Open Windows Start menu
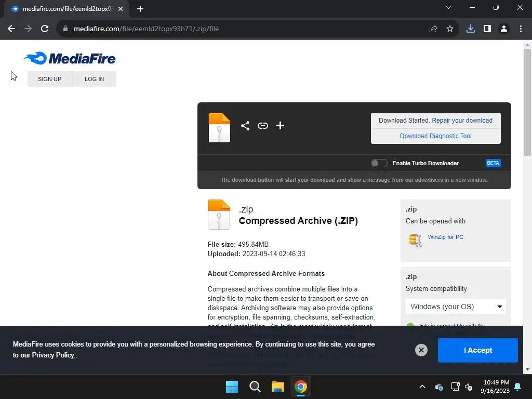The width and height of the screenshot is (532, 399). tap(232, 387)
